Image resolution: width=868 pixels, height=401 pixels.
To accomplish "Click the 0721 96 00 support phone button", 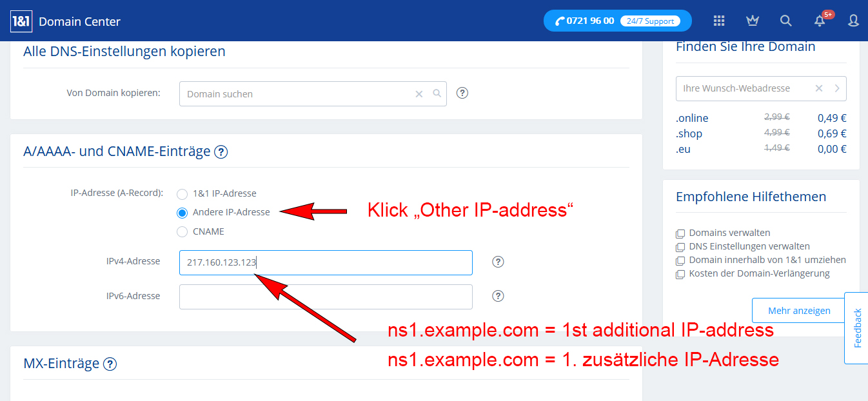I will click(x=618, y=21).
